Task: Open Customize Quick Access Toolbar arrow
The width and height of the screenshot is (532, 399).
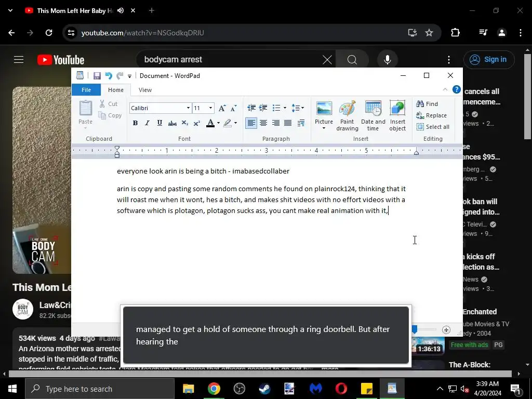Action: coord(129,76)
